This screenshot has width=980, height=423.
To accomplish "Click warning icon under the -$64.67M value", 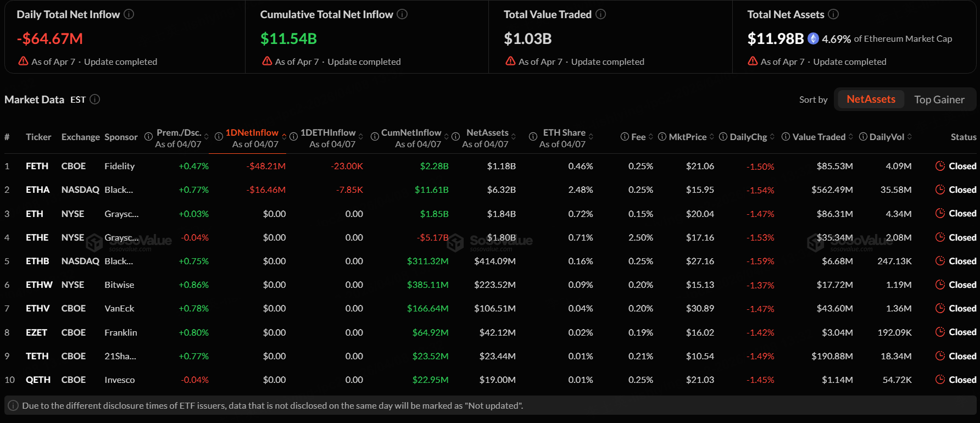I will point(23,62).
